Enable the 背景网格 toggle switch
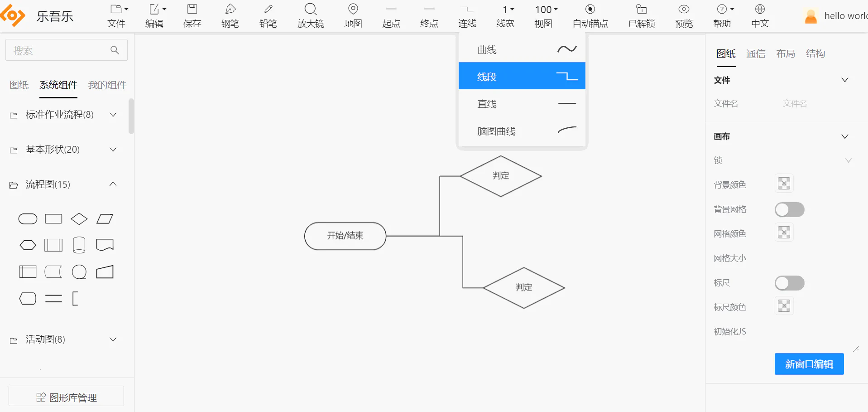 [x=789, y=209]
